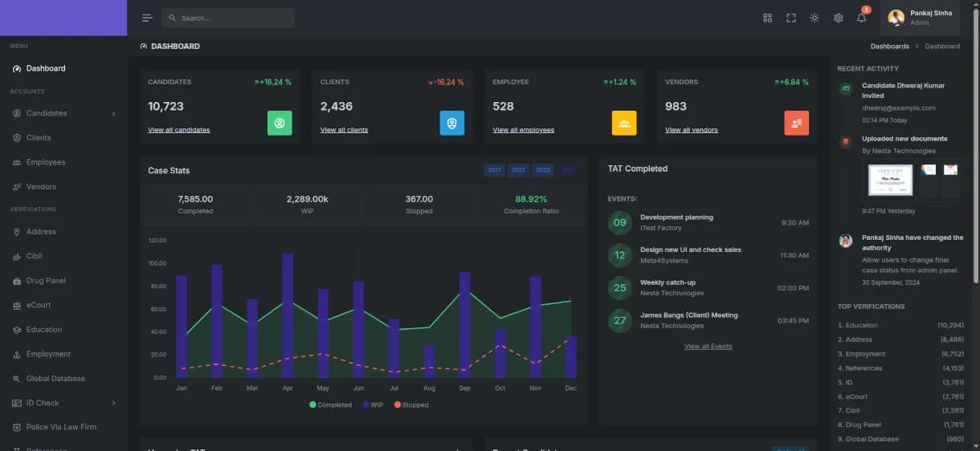Click in the Search field
This screenshot has width=980, height=451.
pos(228,18)
